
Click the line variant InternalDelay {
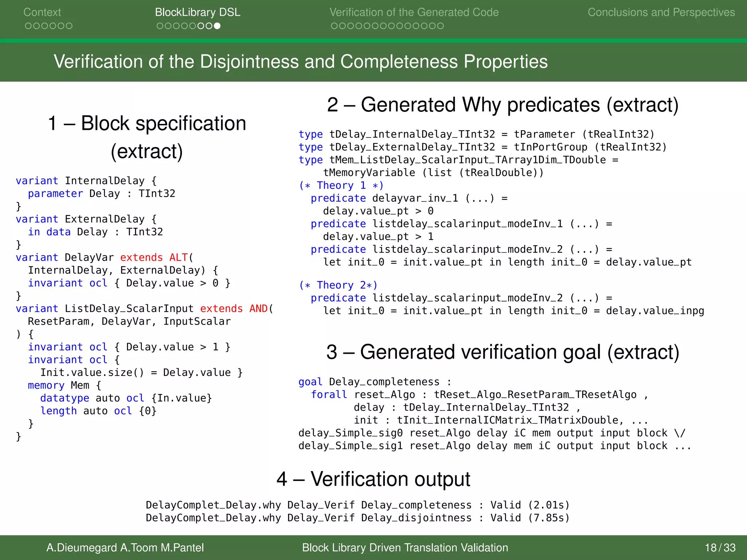(86, 181)
